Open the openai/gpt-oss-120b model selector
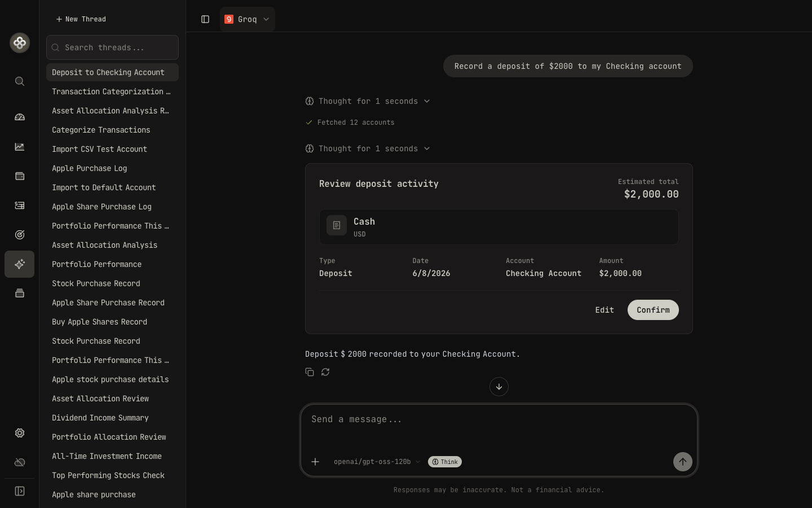This screenshot has height=508, width=812. coord(377,462)
